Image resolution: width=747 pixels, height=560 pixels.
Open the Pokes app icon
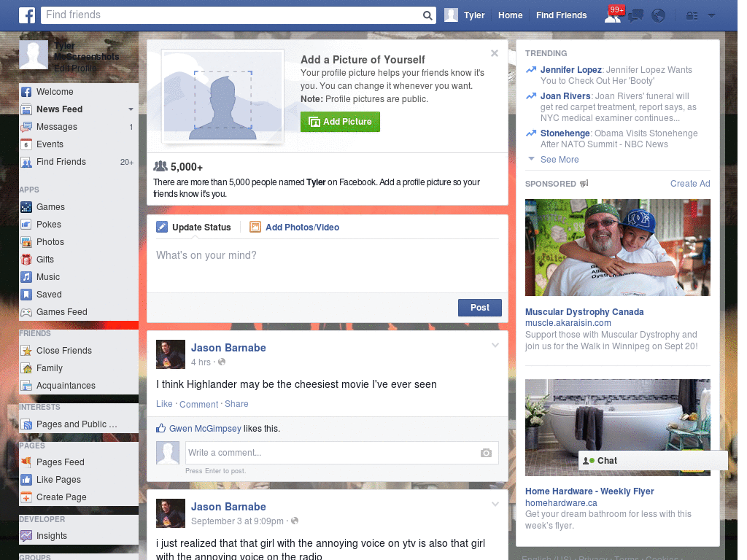(26, 225)
